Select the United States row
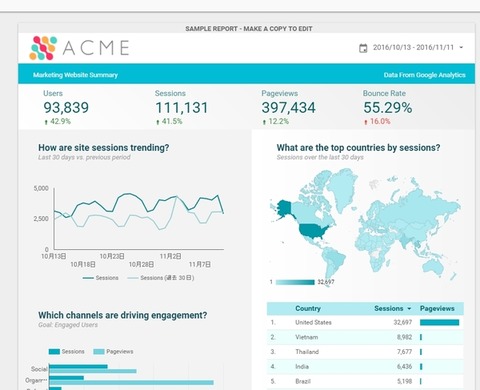 365,322
